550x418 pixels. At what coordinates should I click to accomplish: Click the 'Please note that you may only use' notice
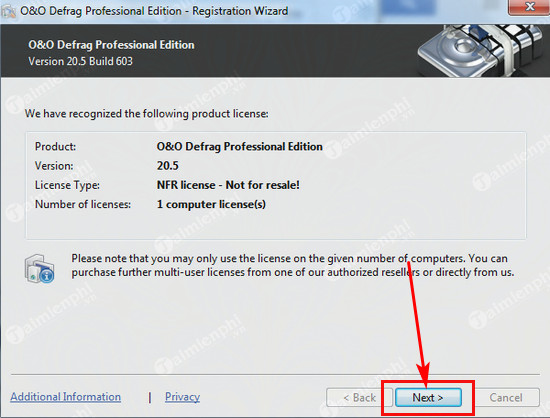[293, 265]
